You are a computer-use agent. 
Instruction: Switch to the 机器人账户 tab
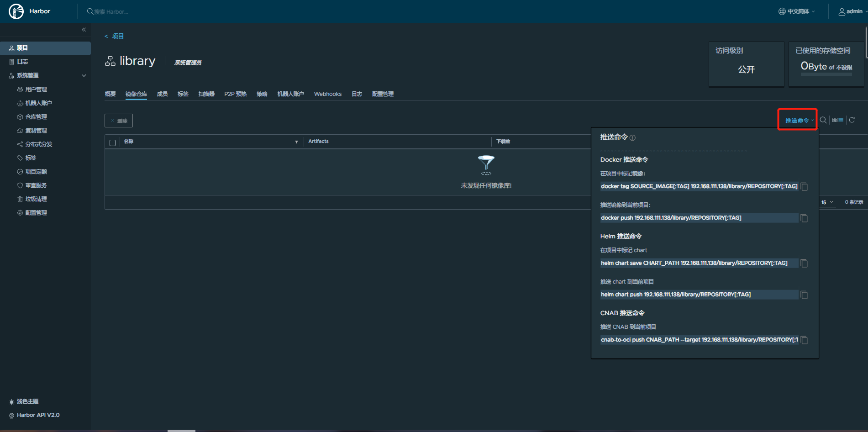(290, 94)
